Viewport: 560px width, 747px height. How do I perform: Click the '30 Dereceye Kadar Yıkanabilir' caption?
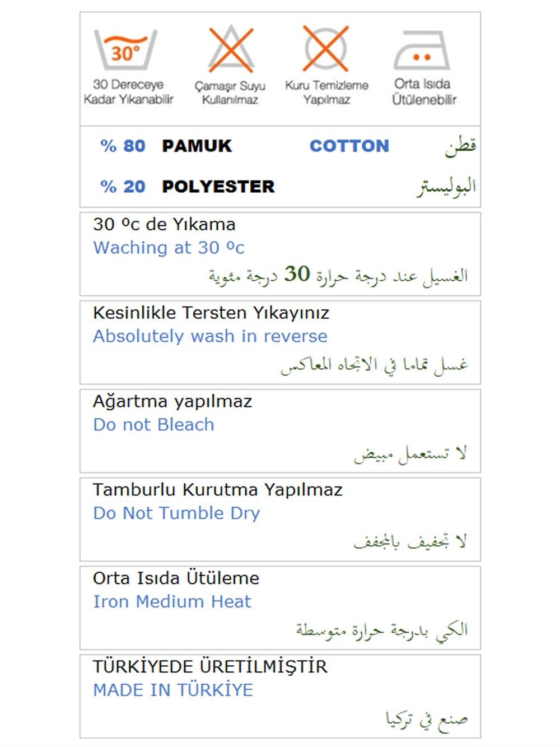128,92
